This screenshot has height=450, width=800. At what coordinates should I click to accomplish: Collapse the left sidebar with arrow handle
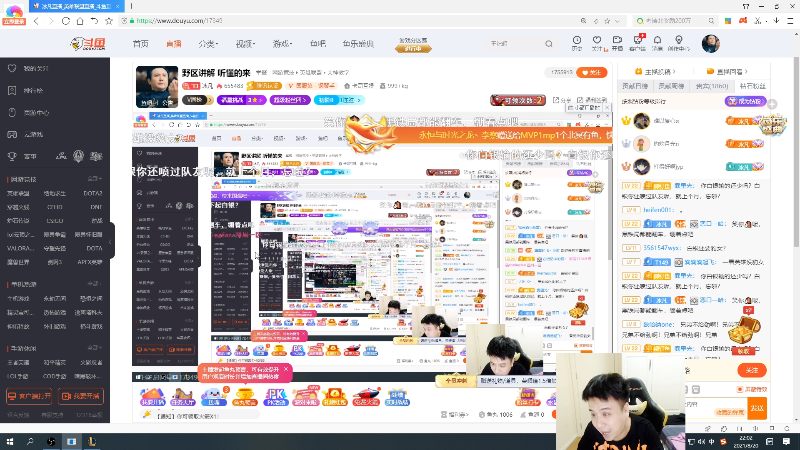(x=111, y=241)
